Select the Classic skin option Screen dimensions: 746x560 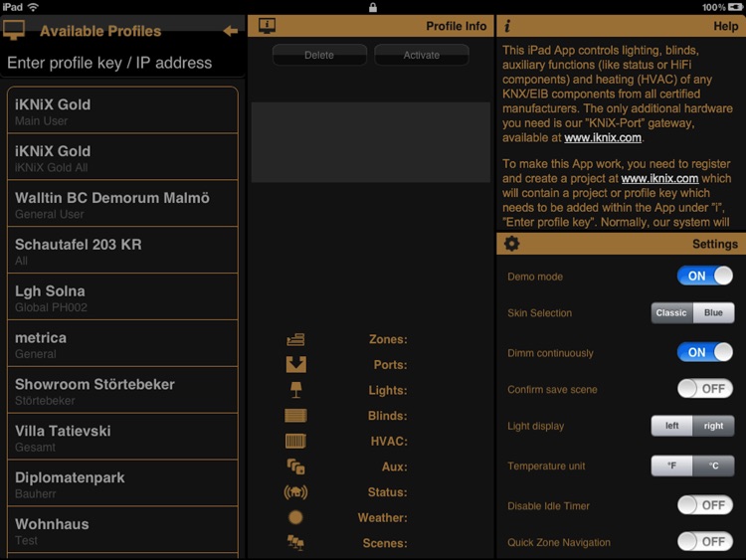click(671, 312)
